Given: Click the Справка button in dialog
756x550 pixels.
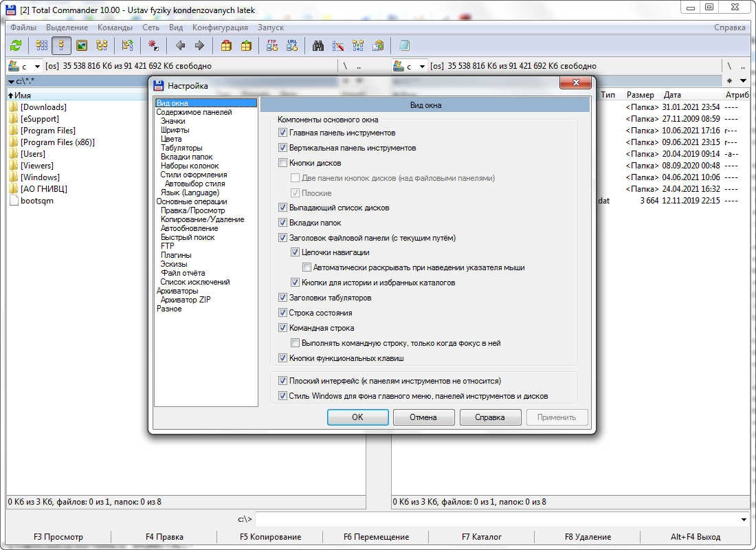Looking at the screenshot, I should pyautogui.click(x=490, y=417).
